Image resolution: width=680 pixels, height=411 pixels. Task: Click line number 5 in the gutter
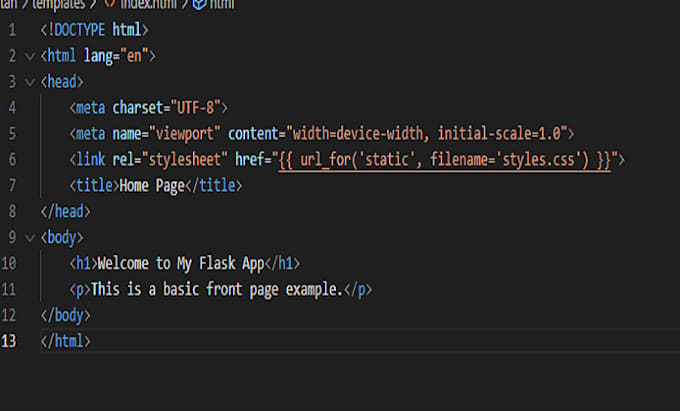click(12, 134)
